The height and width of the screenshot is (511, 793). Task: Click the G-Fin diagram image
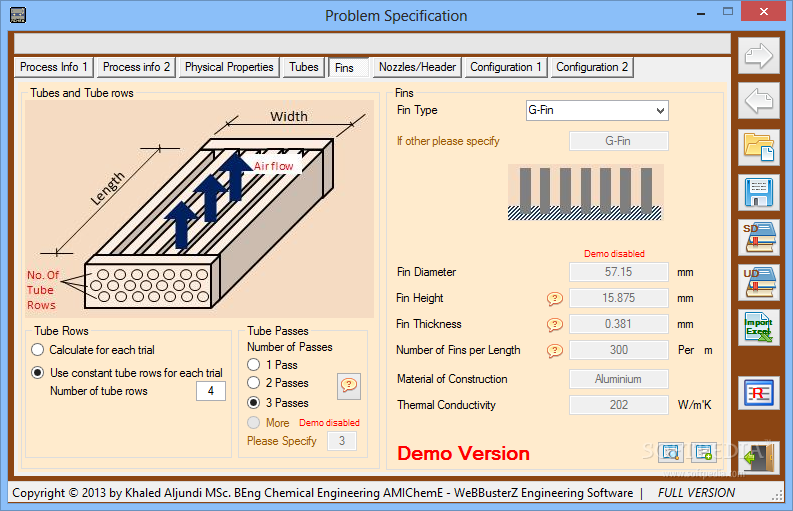click(586, 192)
